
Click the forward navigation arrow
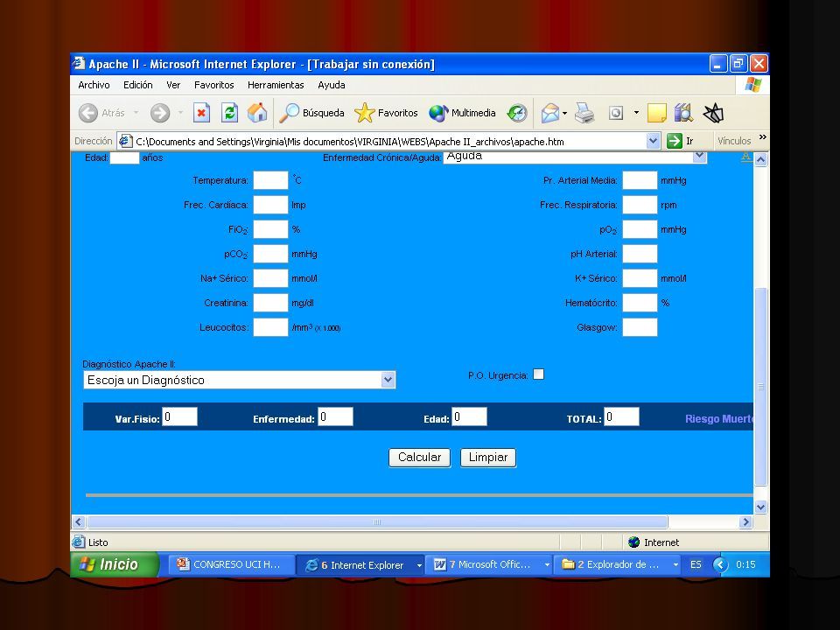pos(159,113)
